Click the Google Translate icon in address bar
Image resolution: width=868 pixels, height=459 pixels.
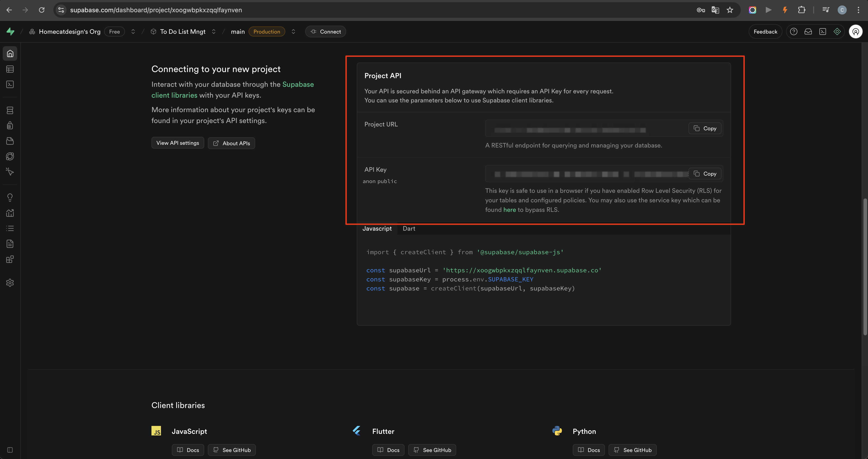[715, 10]
